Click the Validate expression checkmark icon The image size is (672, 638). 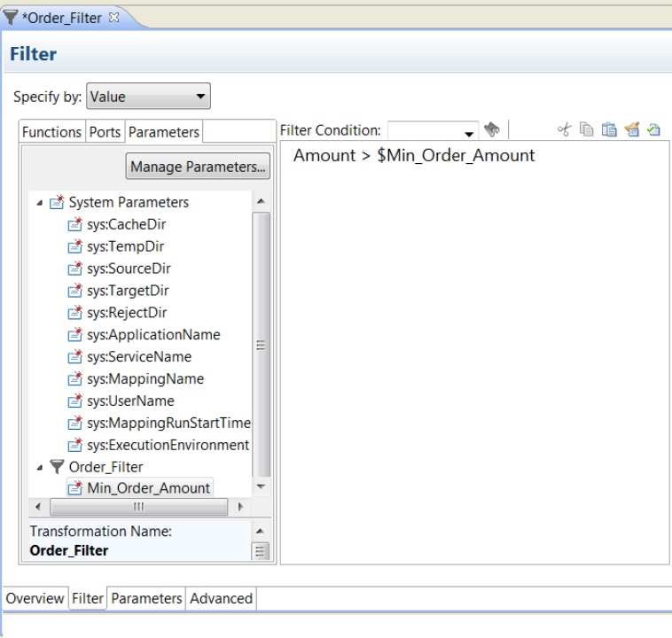(x=653, y=129)
